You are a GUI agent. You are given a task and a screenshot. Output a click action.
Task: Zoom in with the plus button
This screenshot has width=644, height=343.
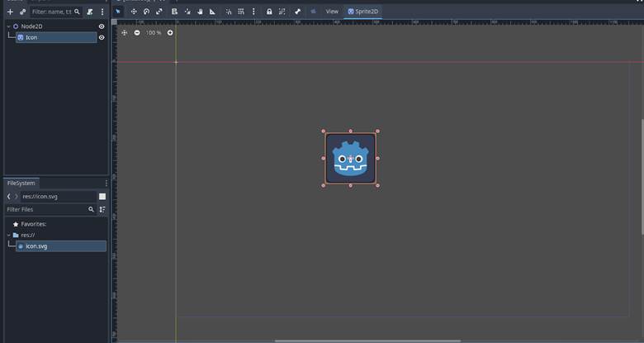click(170, 32)
